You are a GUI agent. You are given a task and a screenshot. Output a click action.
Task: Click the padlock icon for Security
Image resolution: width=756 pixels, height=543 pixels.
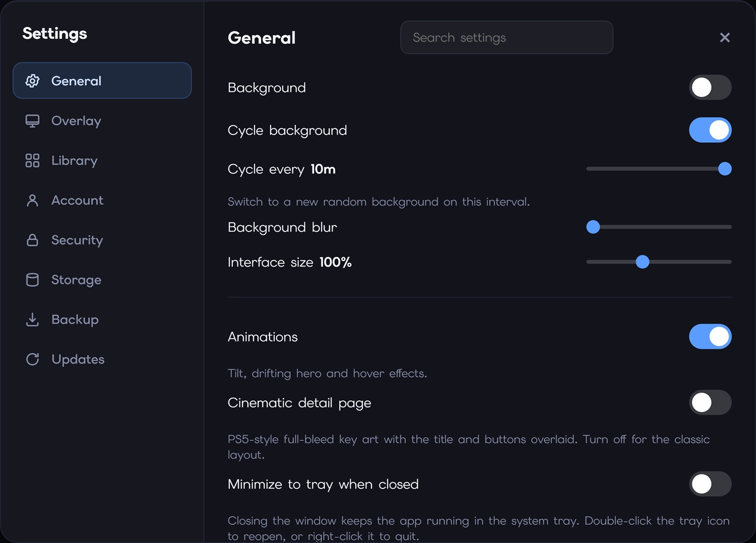point(32,240)
